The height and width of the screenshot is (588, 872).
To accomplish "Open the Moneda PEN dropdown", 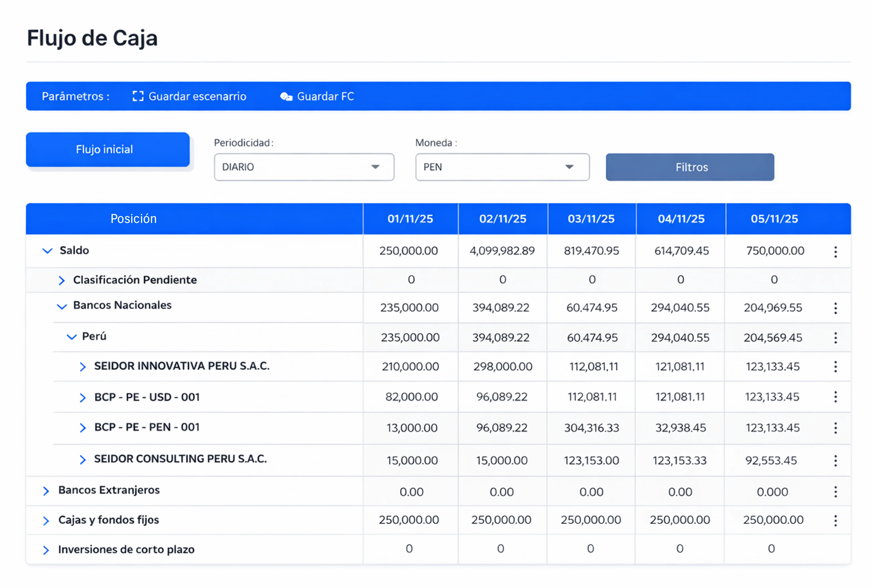I will point(502,167).
